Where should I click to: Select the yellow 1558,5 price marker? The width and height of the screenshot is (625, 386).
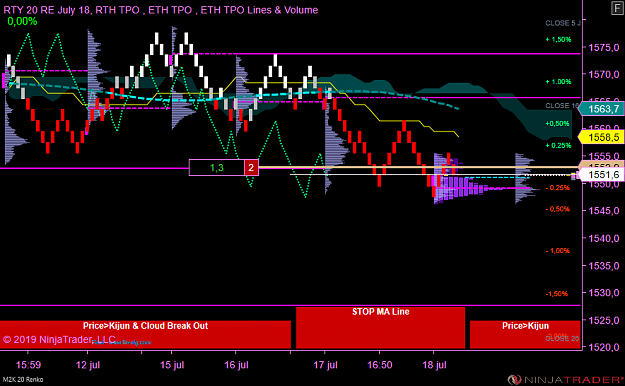click(x=601, y=137)
